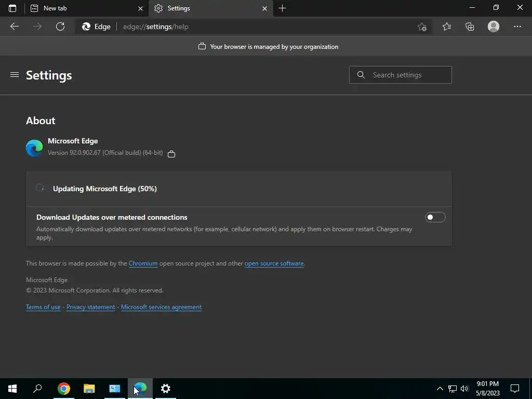Image resolution: width=532 pixels, height=399 pixels.
Task: Click the Search settings field
Action: tap(401, 75)
